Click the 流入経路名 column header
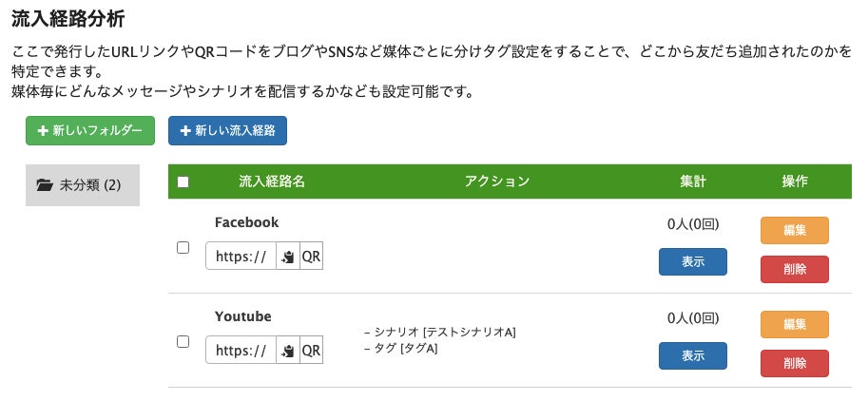This screenshot has width=868, height=401. 271,181
